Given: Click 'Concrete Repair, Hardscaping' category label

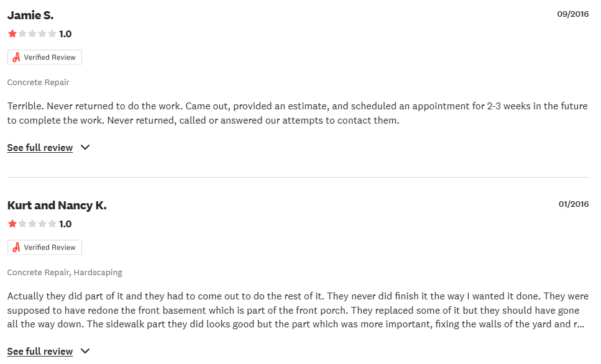Looking at the screenshot, I should [65, 272].
